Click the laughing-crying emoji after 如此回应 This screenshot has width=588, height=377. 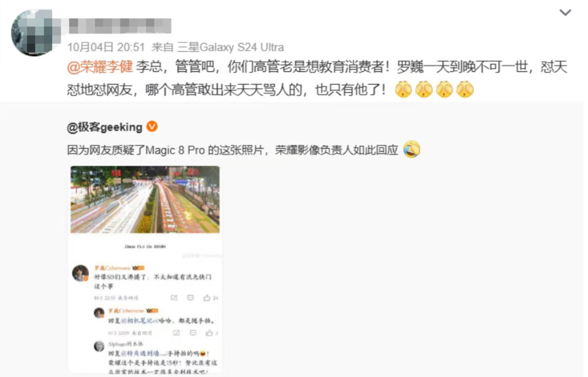pos(412,149)
